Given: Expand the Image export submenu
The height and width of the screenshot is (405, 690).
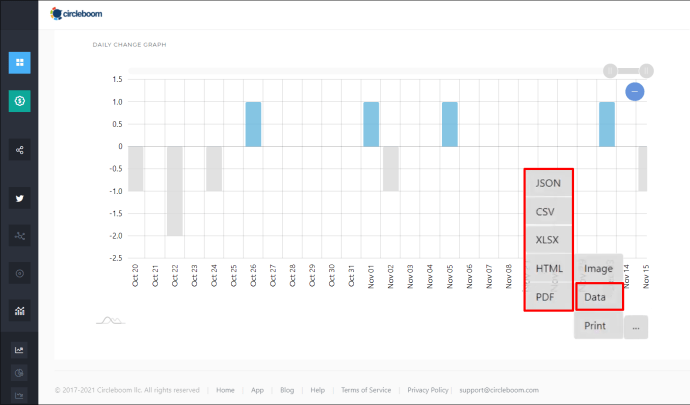Looking at the screenshot, I should pos(598,269).
